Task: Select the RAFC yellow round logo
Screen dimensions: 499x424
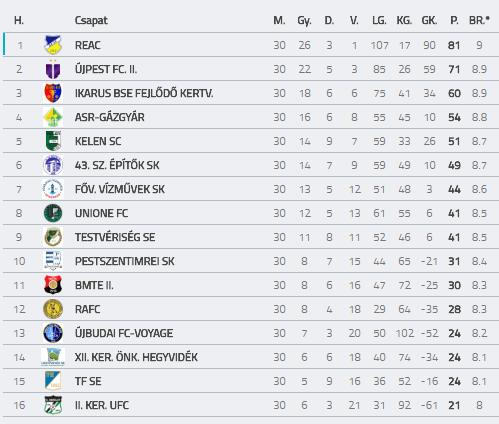Action: (53, 309)
